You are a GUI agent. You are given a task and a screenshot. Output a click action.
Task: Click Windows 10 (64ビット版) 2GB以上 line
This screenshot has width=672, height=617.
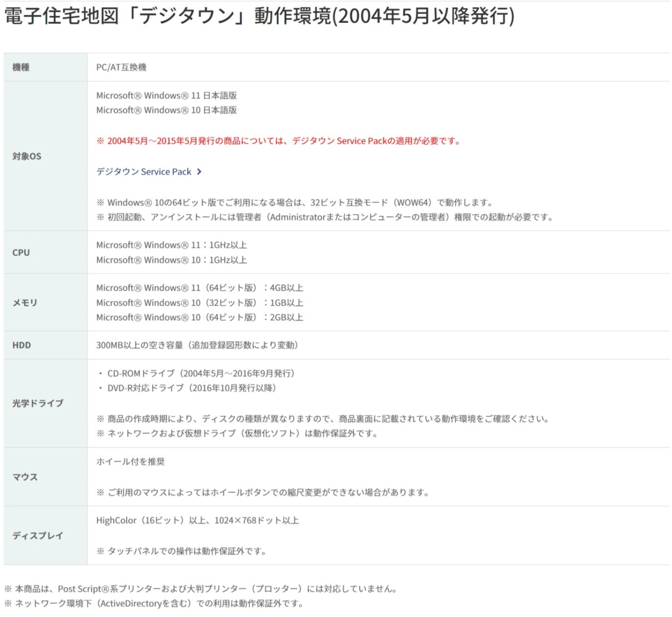click(x=200, y=317)
